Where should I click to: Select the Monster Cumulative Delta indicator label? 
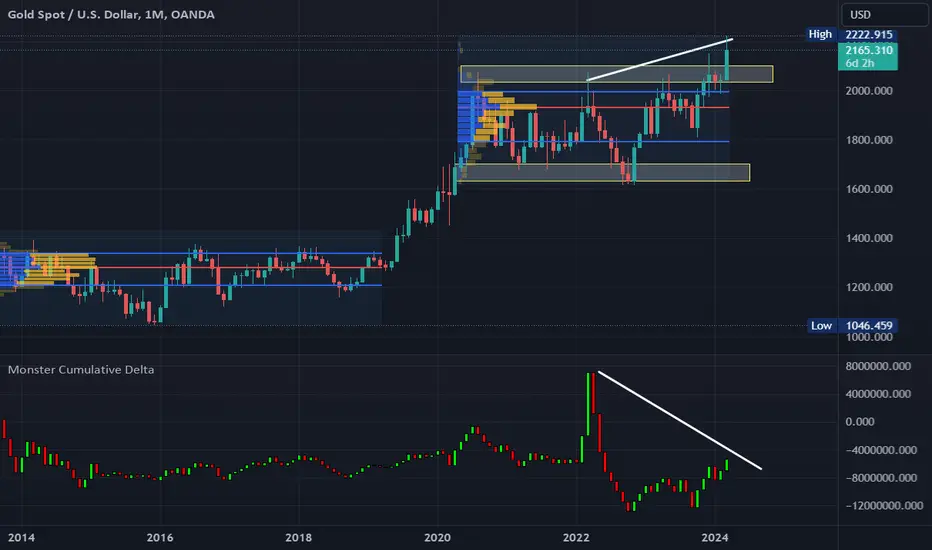[81, 369]
